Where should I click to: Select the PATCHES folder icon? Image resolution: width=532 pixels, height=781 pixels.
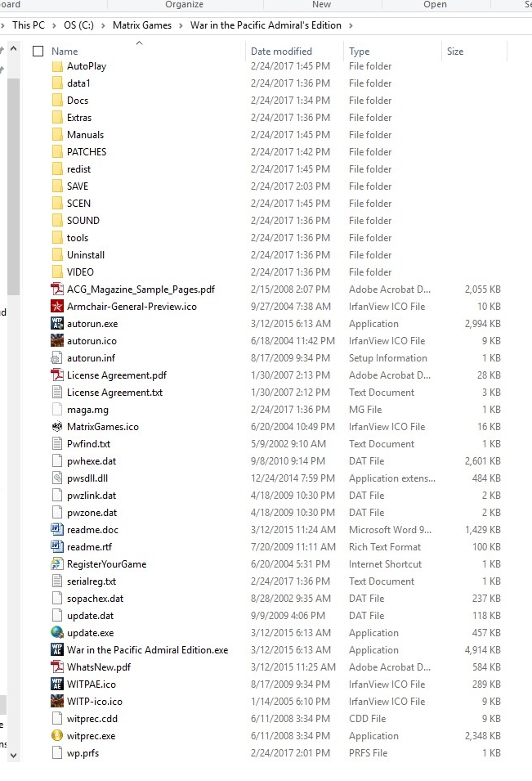pyautogui.click(x=57, y=152)
